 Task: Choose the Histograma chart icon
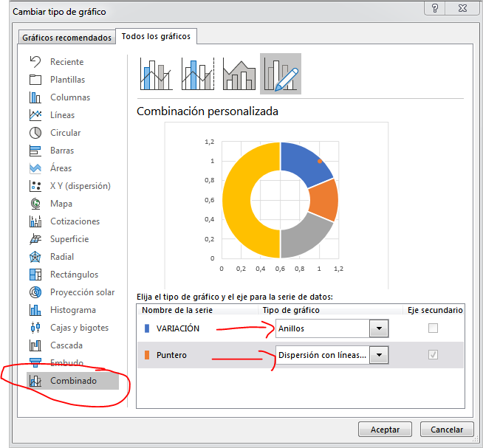(x=35, y=310)
